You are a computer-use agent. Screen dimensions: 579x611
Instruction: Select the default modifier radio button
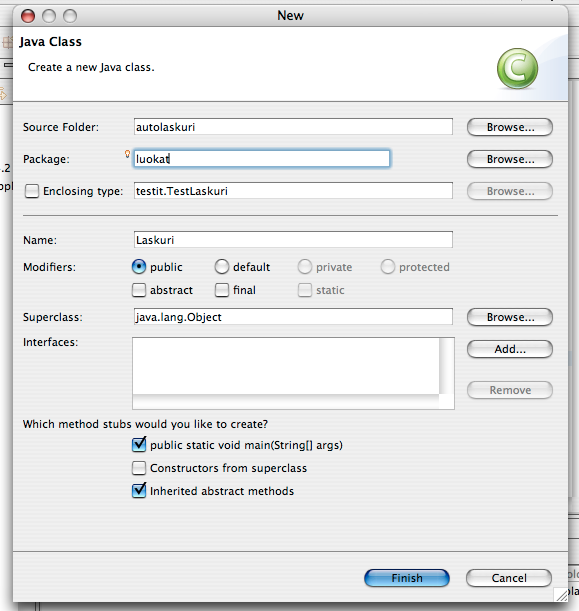222,267
